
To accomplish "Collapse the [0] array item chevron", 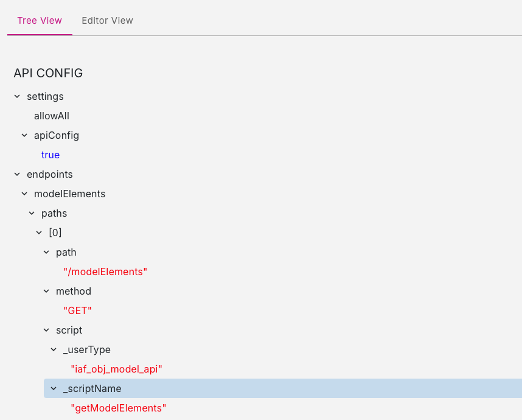I will pyautogui.click(x=39, y=233).
